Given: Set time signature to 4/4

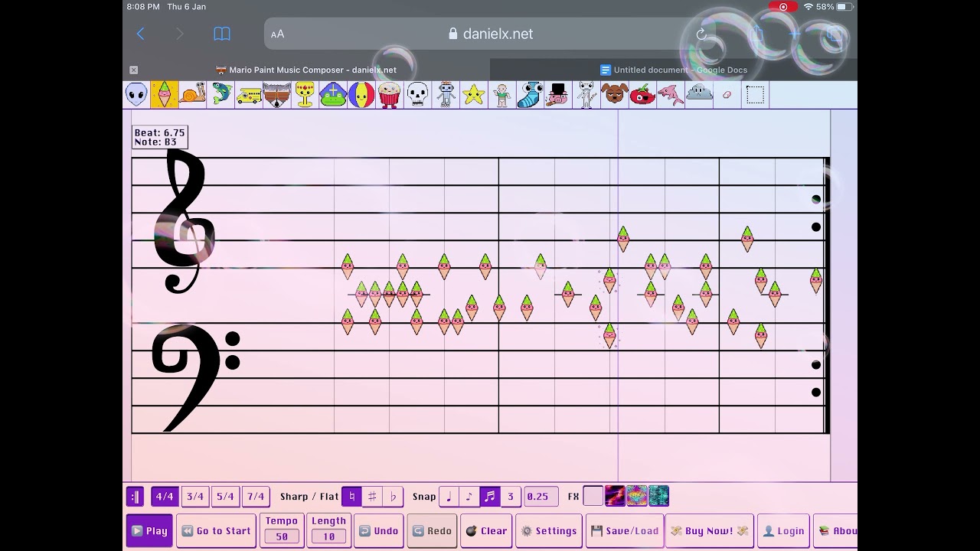Looking at the screenshot, I should tap(165, 497).
